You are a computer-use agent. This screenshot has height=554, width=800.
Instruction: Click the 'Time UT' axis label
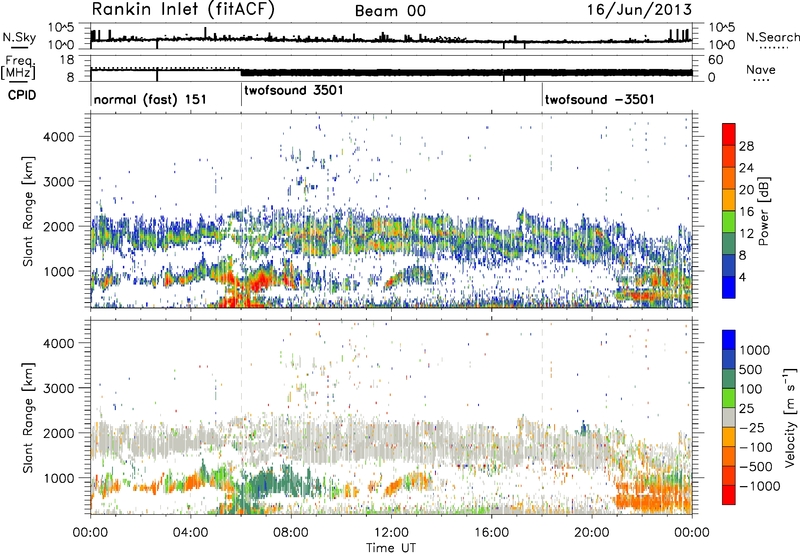click(x=391, y=548)
